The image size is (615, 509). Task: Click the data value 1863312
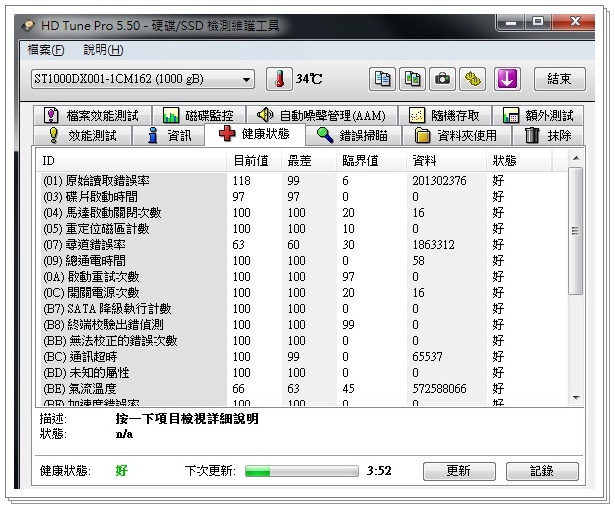pyautogui.click(x=433, y=245)
